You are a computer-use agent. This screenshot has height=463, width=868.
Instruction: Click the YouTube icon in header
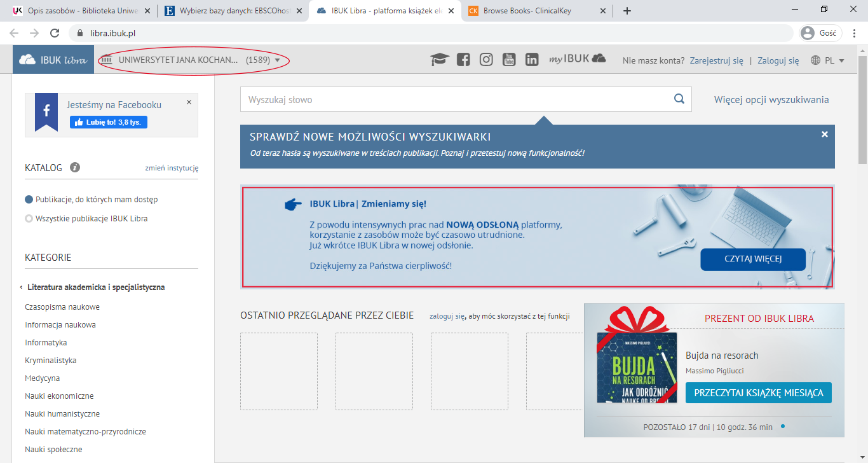coord(509,60)
